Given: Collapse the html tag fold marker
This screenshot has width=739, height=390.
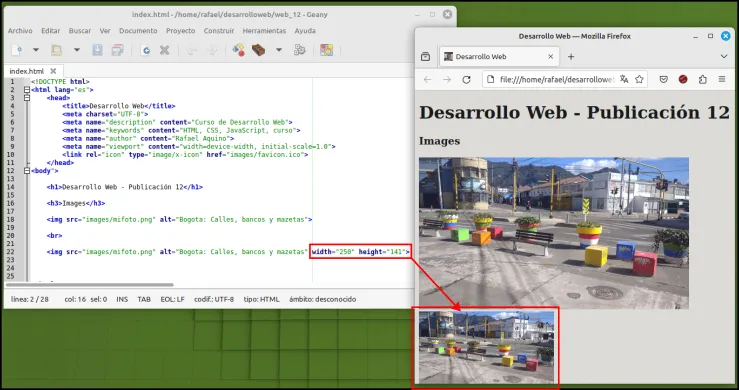Looking at the screenshot, I should (27, 90).
